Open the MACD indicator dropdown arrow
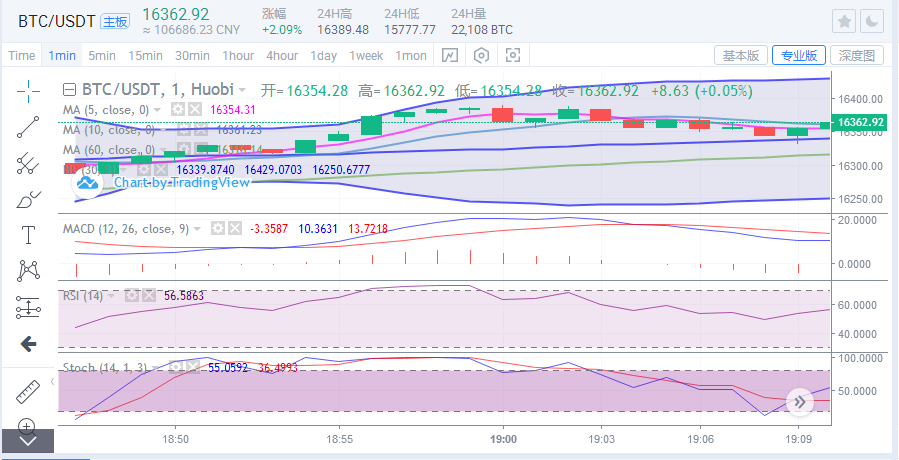Viewport: 899px width, 460px height. (197, 229)
